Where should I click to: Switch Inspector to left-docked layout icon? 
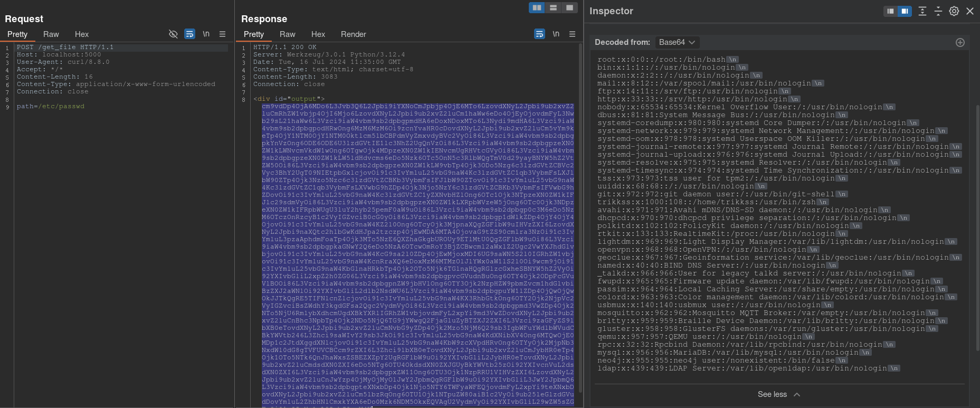(x=891, y=11)
